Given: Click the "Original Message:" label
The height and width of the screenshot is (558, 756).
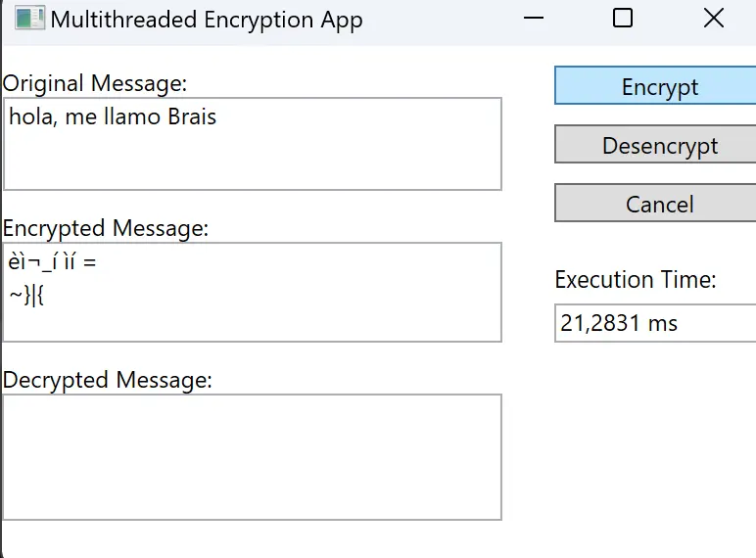Looking at the screenshot, I should [95, 83].
